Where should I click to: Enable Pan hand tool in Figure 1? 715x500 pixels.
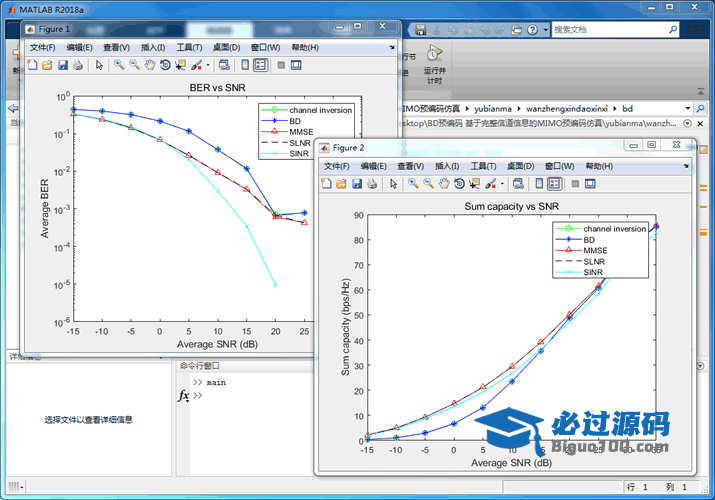(150, 65)
